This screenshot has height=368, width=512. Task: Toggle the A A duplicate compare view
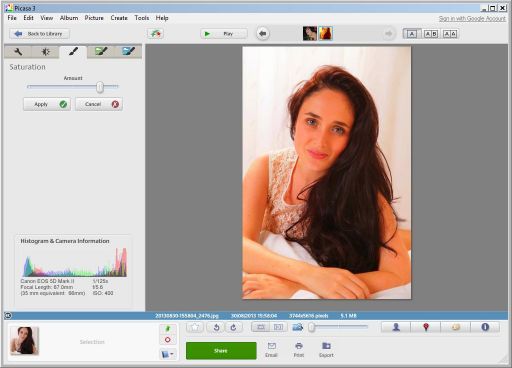click(x=450, y=34)
